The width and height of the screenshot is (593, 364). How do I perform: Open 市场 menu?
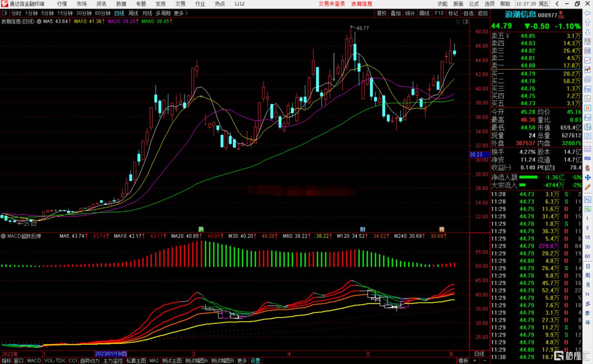82,4
